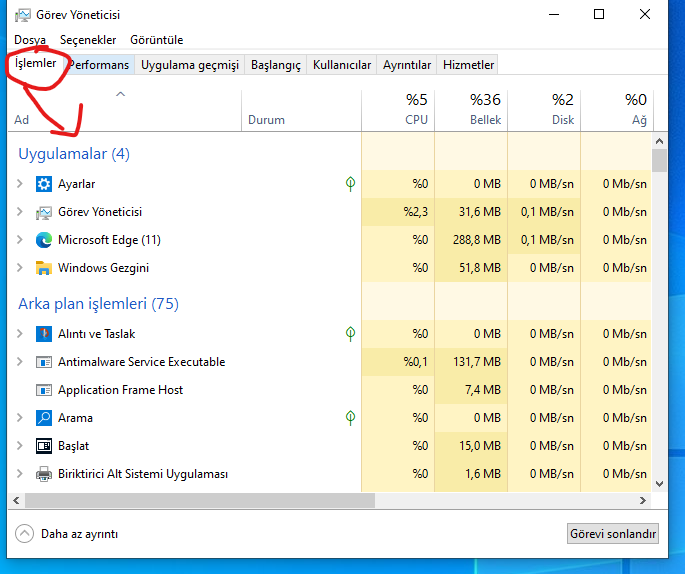Click the Arama magnifier icon
This screenshot has height=574, width=685.
click(x=44, y=418)
